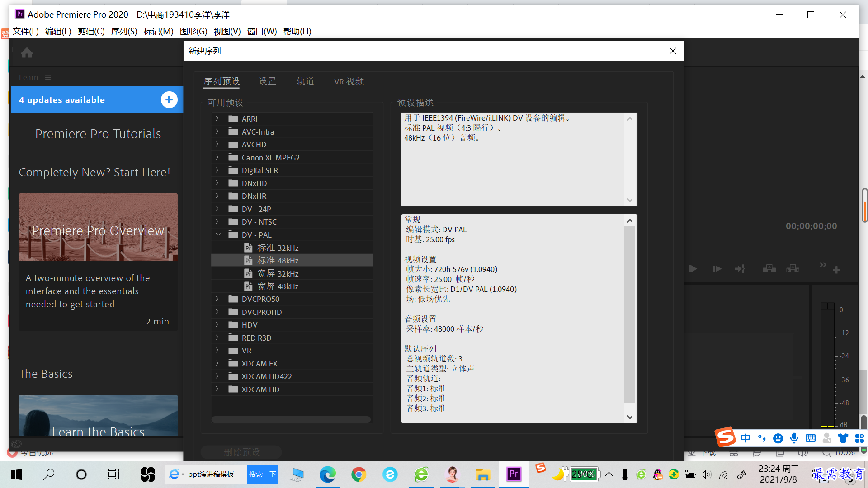Screen dimensions: 868x488
Task: Expand the ARRI preset folder
Action: point(217,119)
